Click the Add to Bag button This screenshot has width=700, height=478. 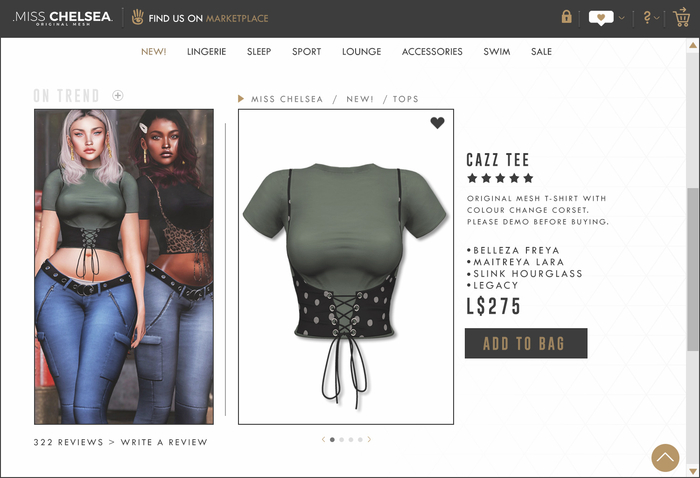pyautogui.click(x=526, y=343)
